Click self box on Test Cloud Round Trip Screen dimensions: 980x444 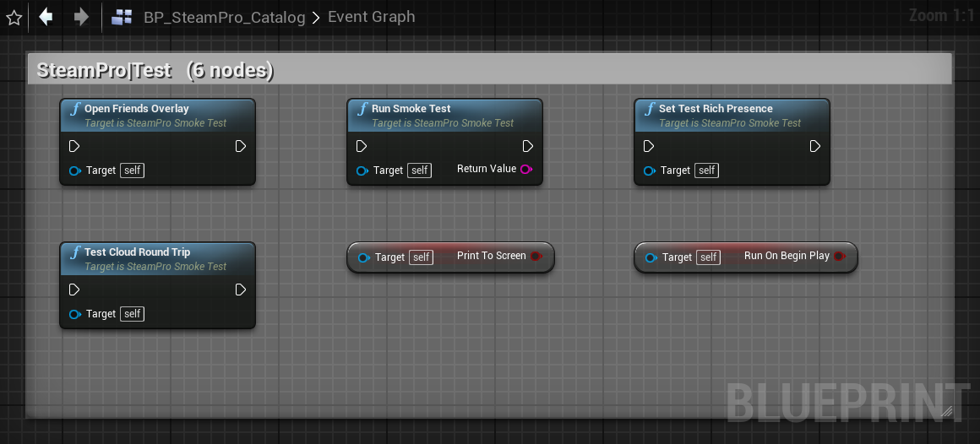point(132,313)
